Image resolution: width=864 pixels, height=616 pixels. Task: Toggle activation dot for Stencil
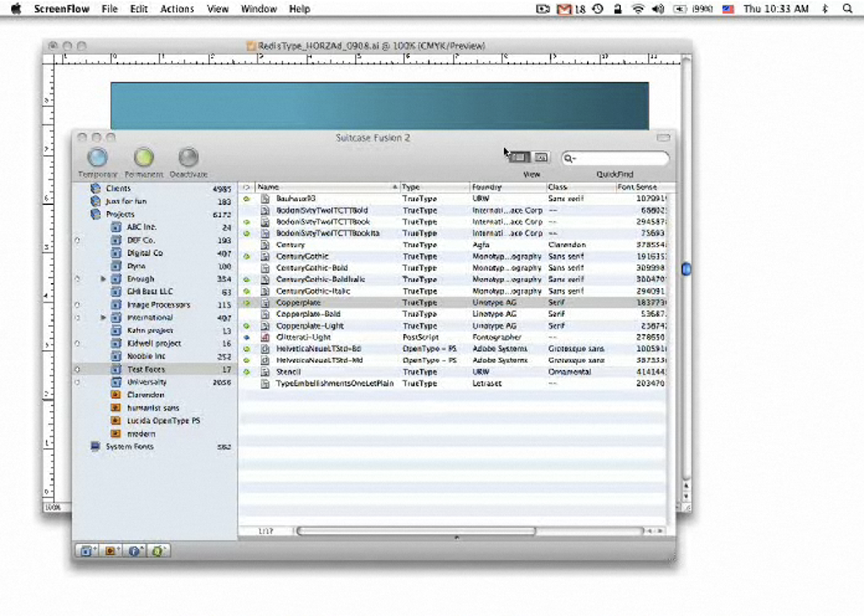(x=246, y=372)
